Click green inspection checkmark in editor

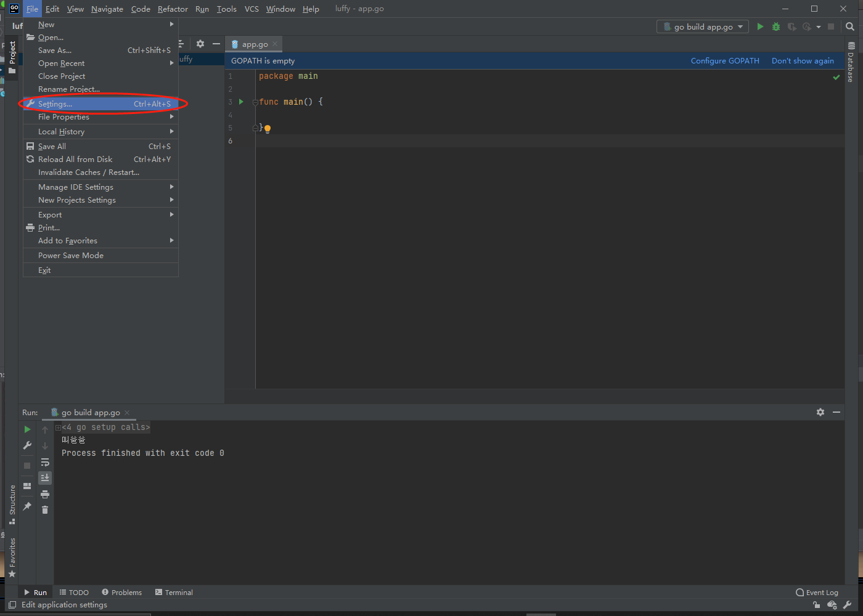(x=836, y=77)
